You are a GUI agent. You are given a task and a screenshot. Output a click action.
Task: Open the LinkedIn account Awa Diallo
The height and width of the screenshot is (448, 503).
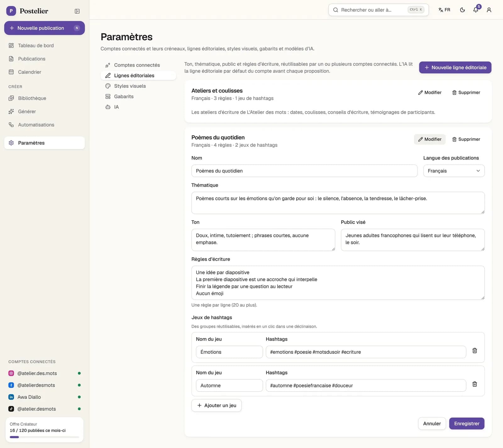44,397
